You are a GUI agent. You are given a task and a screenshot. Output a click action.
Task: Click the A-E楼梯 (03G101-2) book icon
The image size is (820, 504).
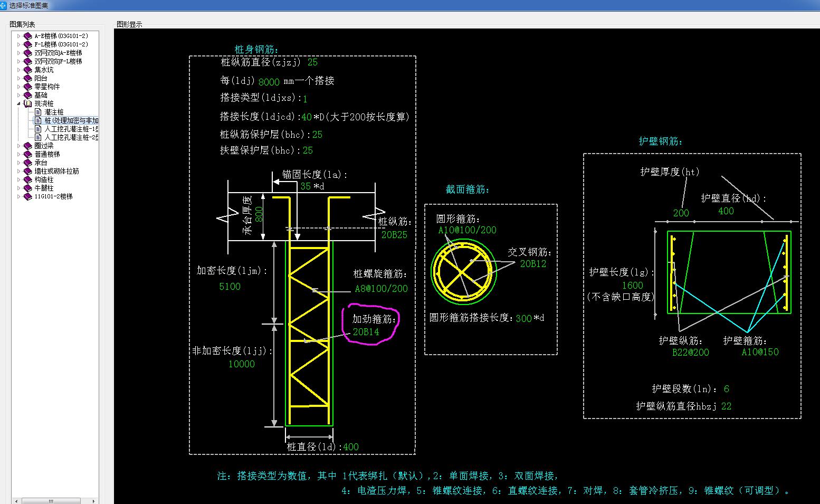pyautogui.click(x=28, y=36)
